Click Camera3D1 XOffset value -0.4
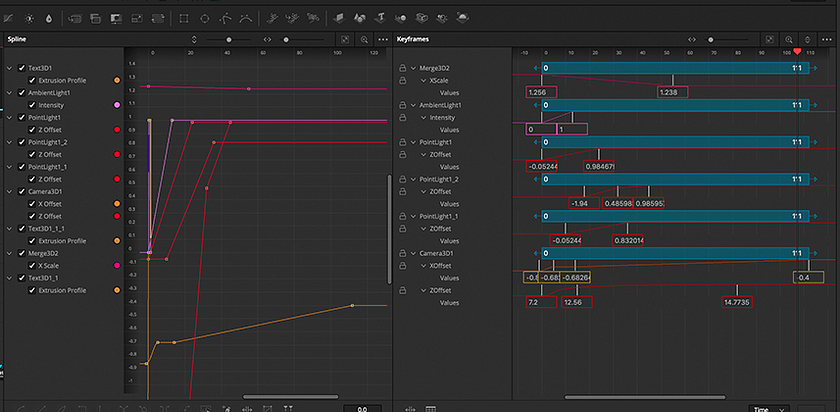 (808, 278)
